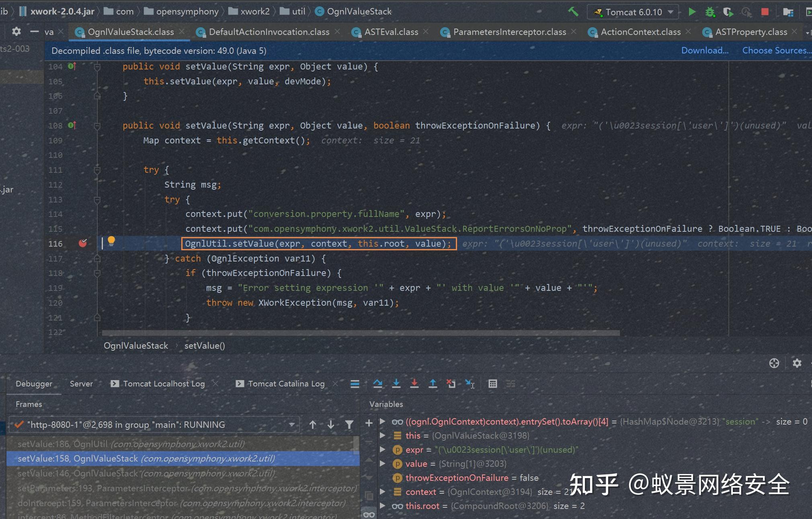Select the Debugger tab
Screen dimensions: 812x519
pyautogui.click(x=34, y=384)
